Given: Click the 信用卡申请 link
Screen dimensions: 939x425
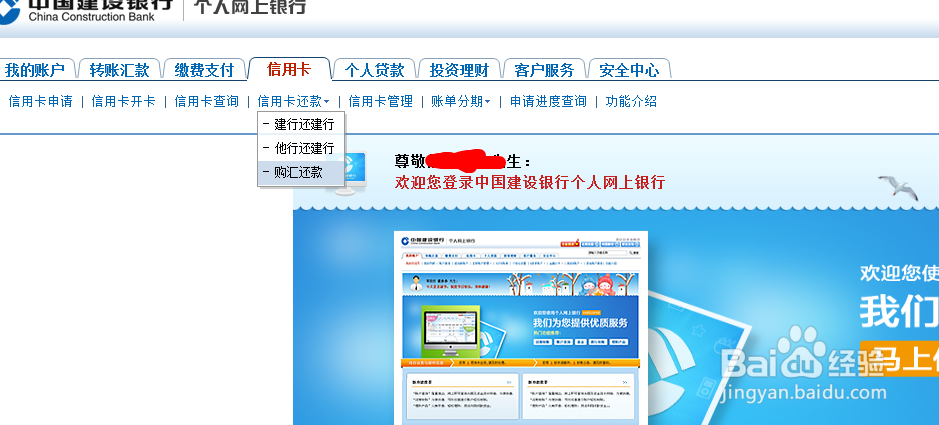Looking at the screenshot, I should coord(41,102).
